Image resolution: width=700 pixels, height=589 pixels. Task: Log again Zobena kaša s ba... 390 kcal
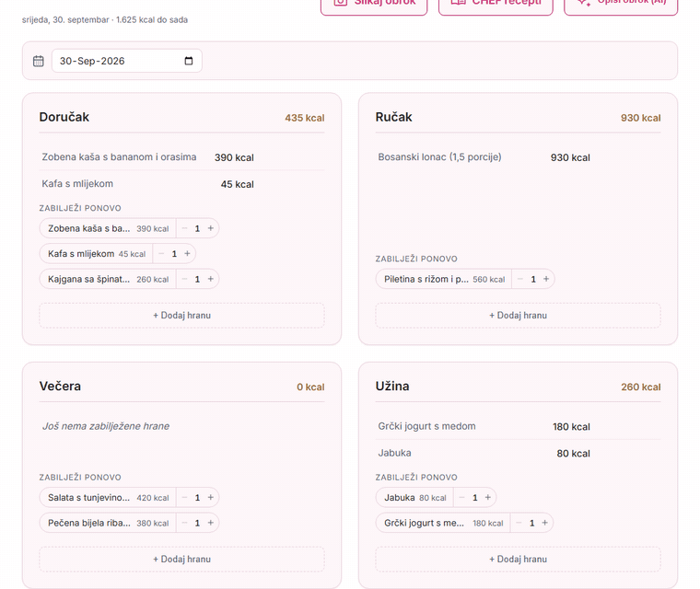pyautogui.click(x=108, y=228)
